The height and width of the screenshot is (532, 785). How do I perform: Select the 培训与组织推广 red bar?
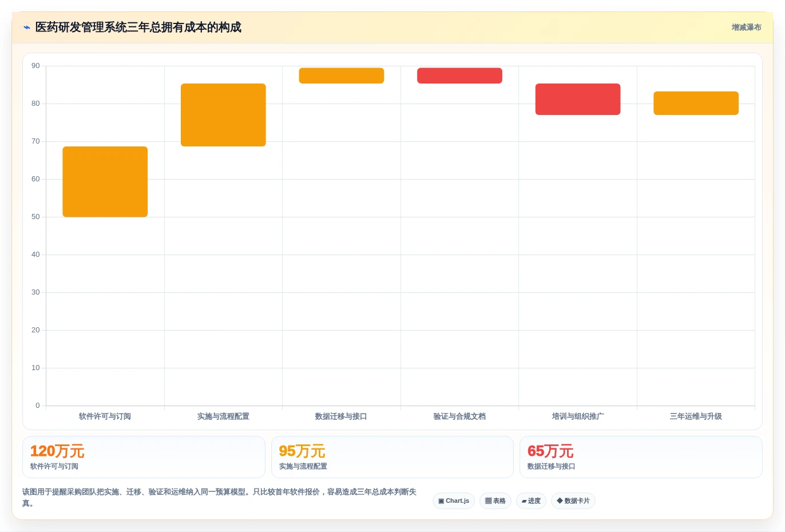pyautogui.click(x=578, y=100)
